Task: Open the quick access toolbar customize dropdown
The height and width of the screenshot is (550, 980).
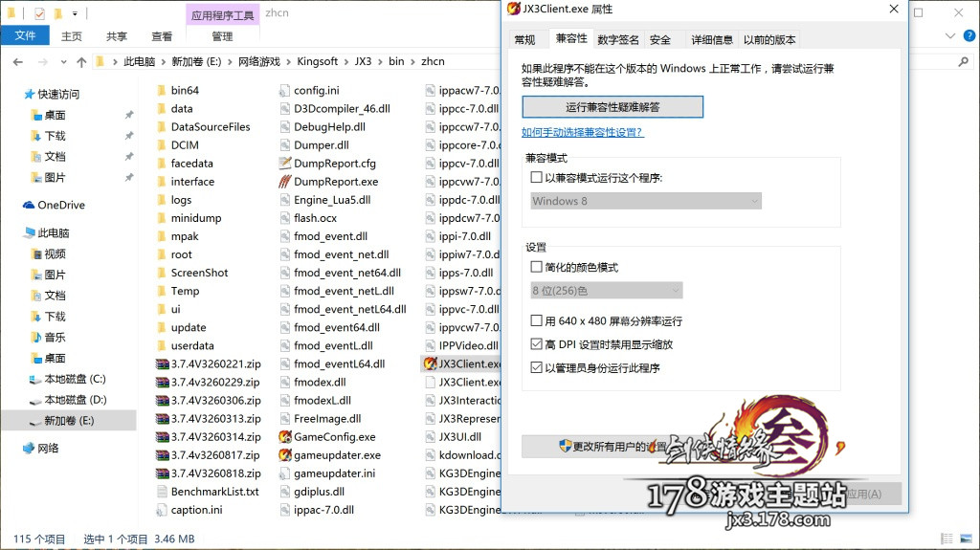Action: [x=75, y=13]
